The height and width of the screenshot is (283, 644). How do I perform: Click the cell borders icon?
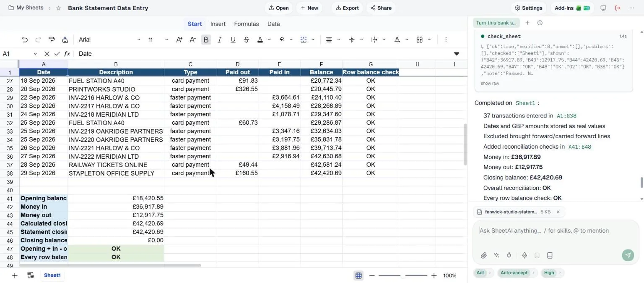(304, 39)
